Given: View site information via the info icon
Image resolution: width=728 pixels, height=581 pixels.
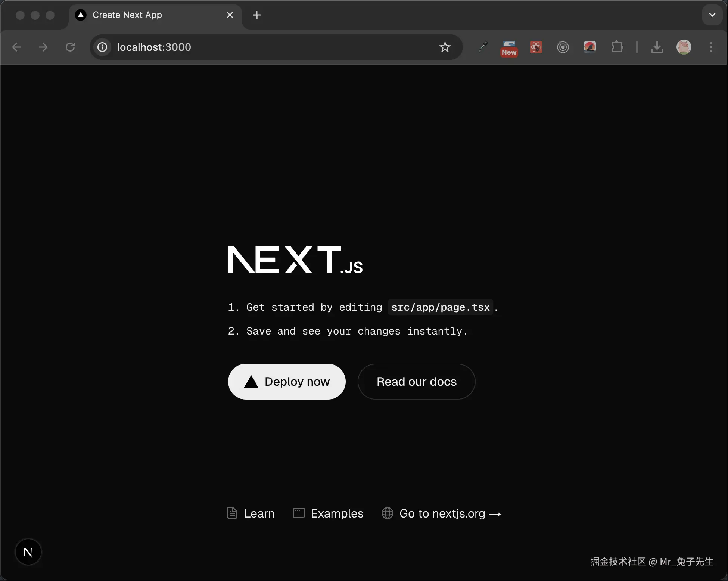Looking at the screenshot, I should [102, 47].
